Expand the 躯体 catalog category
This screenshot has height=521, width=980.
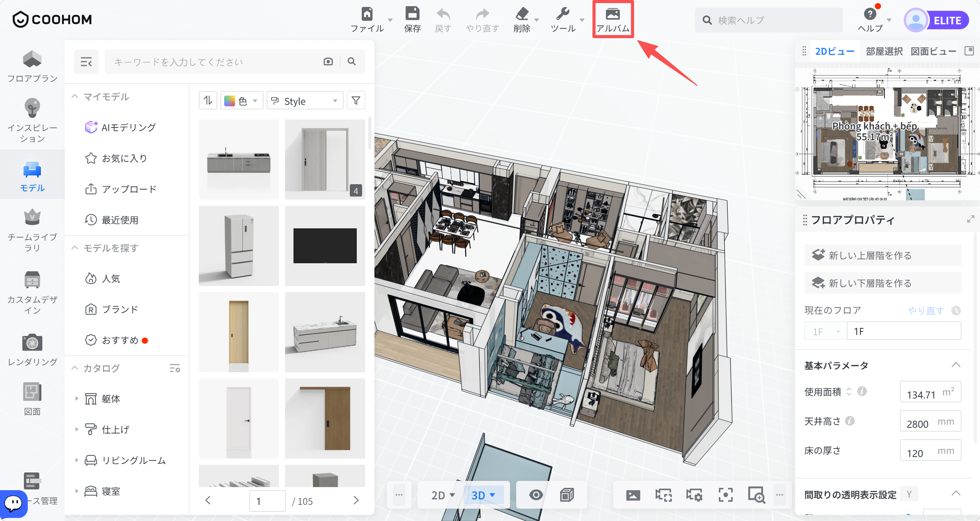tap(77, 398)
